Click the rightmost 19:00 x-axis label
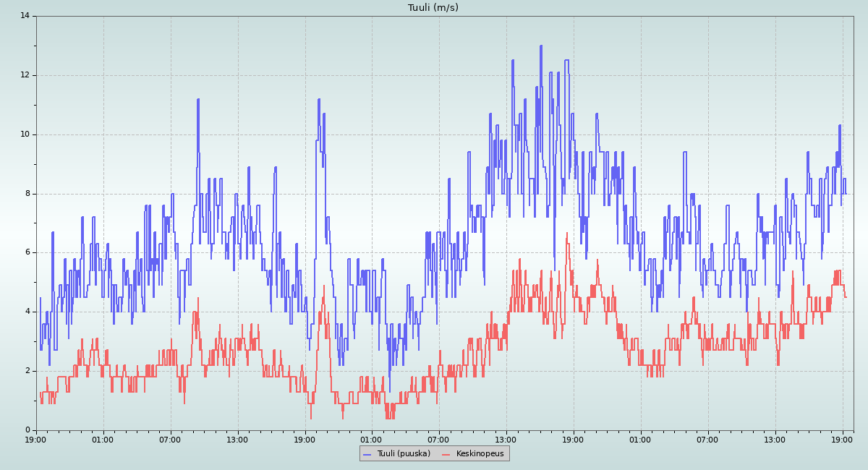The image size is (868, 470). coord(843,439)
